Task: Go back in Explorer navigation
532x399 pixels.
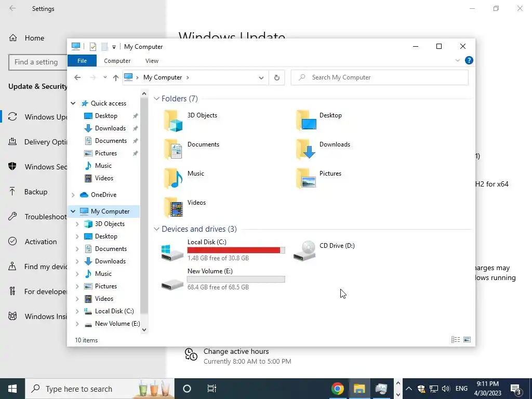Action: (x=77, y=78)
